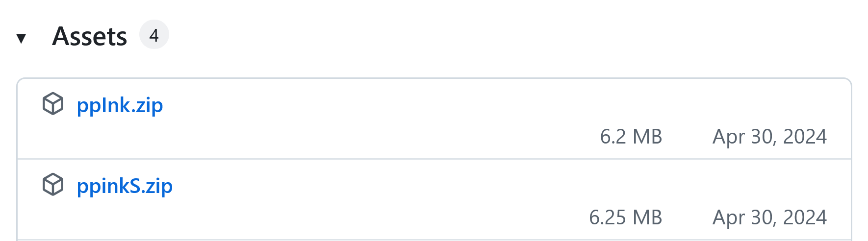This screenshot has width=868, height=241.
Task: Click the Apr 30, 2024 date for ppinkS.zip
Action: [x=770, y=217]
